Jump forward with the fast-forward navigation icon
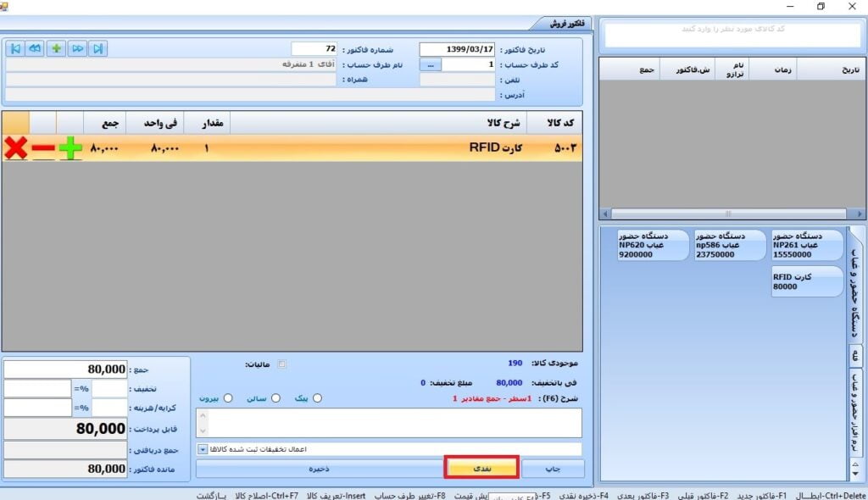 (77, 48)
